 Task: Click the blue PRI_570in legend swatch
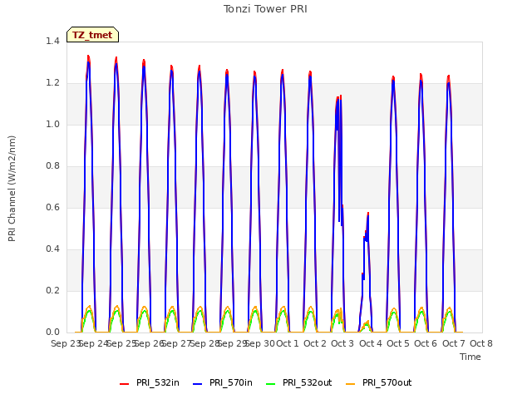pos(198,384)
